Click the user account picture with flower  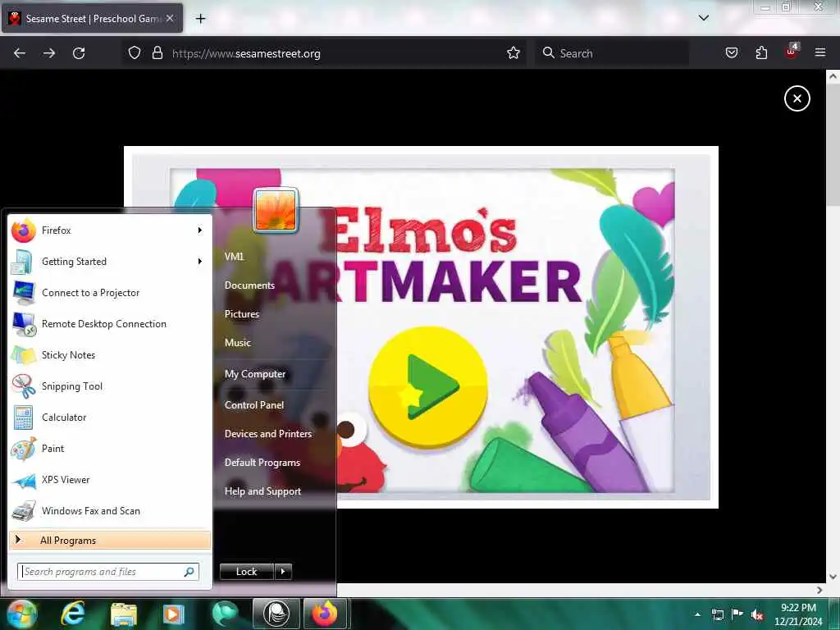click(x=276, y=210)
